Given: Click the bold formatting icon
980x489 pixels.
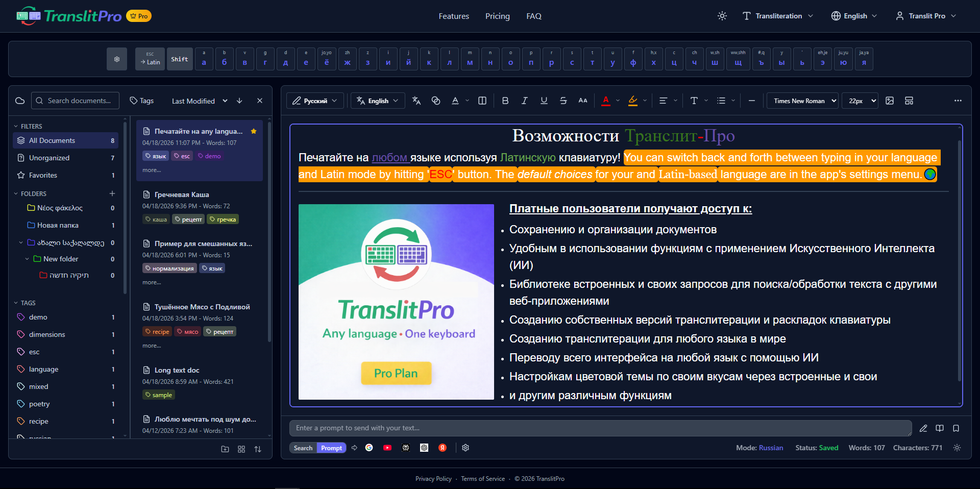Looking at the screenshot, I should point(505,101).
